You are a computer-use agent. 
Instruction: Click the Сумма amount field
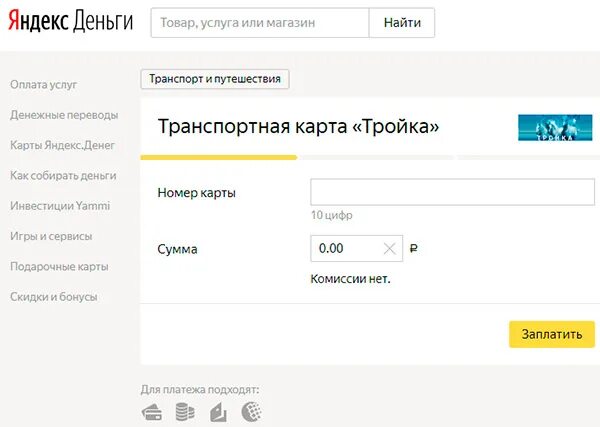356,248
